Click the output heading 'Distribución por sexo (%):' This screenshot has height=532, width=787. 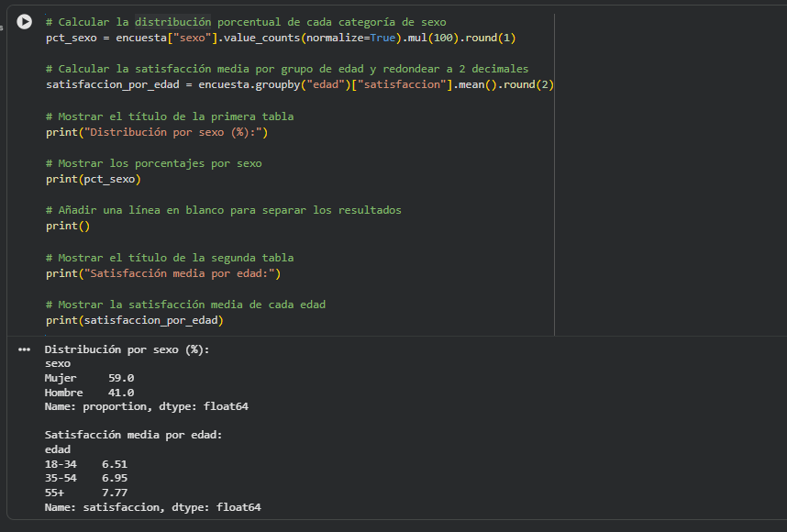coord(127,349)
